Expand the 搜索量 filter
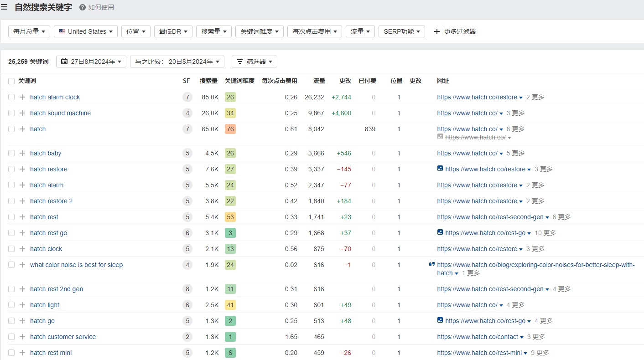This screenshot has width=644, height=360. (214, 31)
